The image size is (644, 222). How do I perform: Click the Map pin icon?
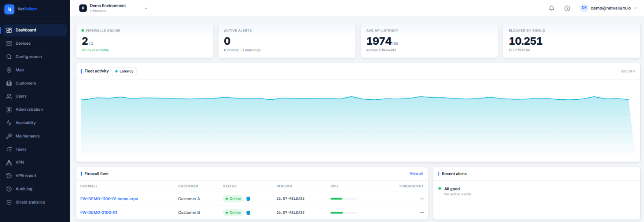(9, 70)
